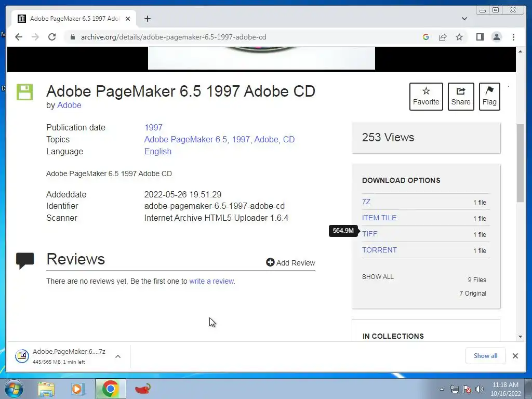
Task: Click the identifier adobe-pagemaker-6.5-1997-adobe-cd text
Action: tap(215, 206)
